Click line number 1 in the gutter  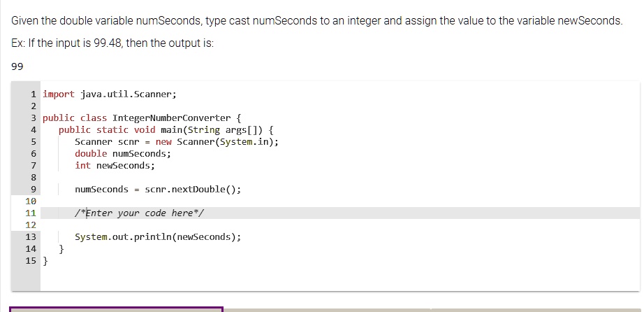(34, 94)
